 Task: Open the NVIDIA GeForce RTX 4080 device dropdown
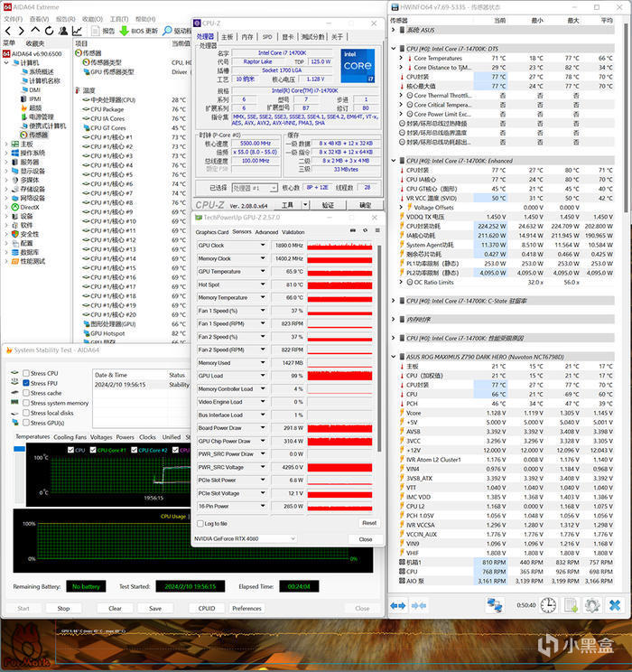[293, 539]
